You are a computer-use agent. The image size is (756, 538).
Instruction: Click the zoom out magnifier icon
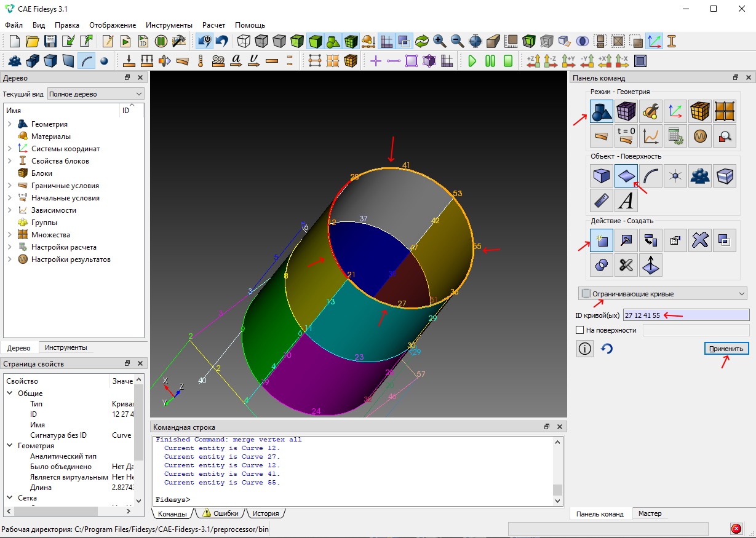(457, 41)
